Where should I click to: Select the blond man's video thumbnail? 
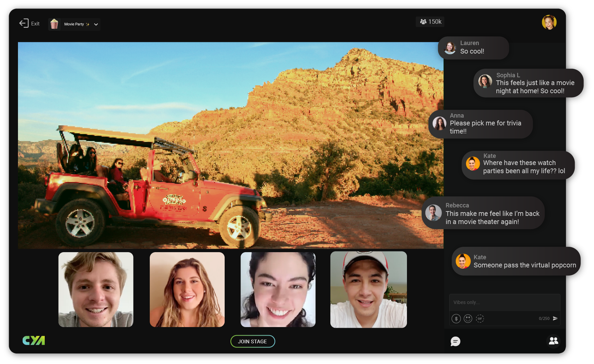[x=96, y=289]
